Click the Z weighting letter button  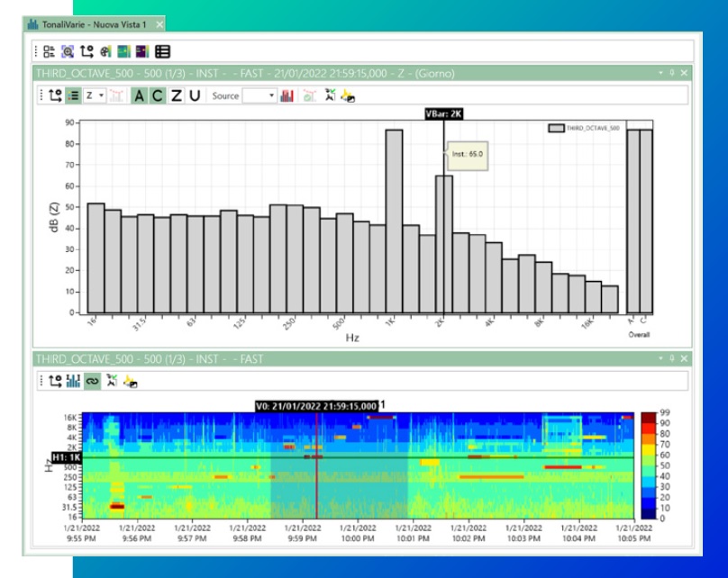click(176, 95)
